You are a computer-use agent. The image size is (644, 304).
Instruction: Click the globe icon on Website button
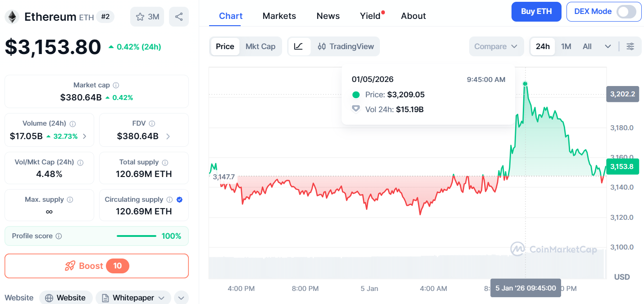pyautogui.click(x=49, y=298)
